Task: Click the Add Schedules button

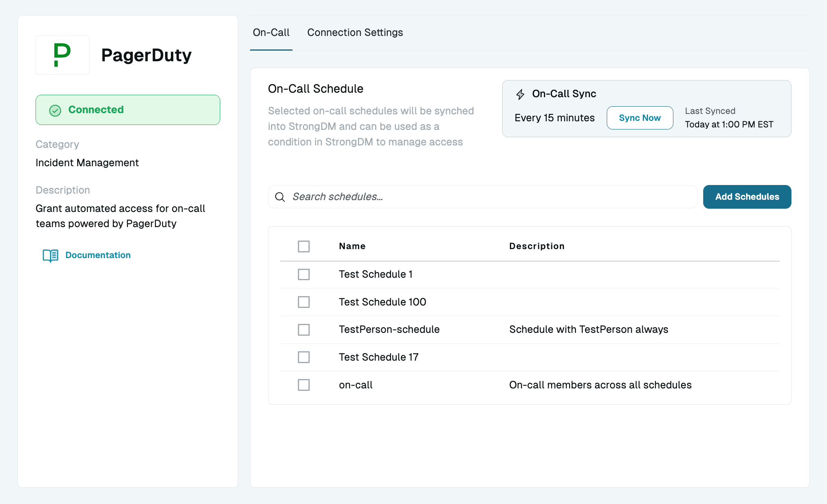Action: coord(747,197)
